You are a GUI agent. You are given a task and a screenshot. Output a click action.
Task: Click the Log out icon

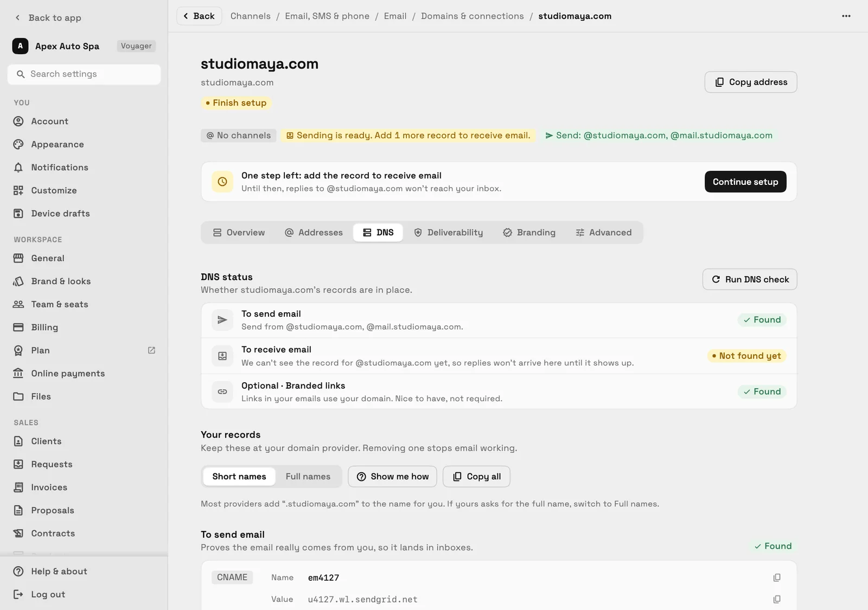click(x=18, y=594)
